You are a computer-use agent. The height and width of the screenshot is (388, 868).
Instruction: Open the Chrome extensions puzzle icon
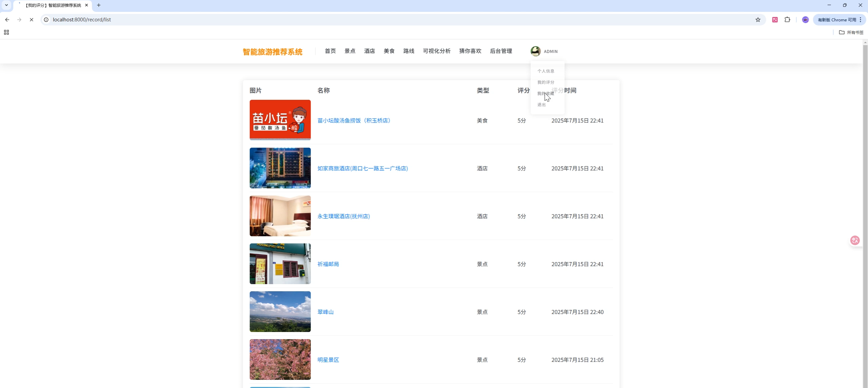pyautogui.click(x=787, y=20)
